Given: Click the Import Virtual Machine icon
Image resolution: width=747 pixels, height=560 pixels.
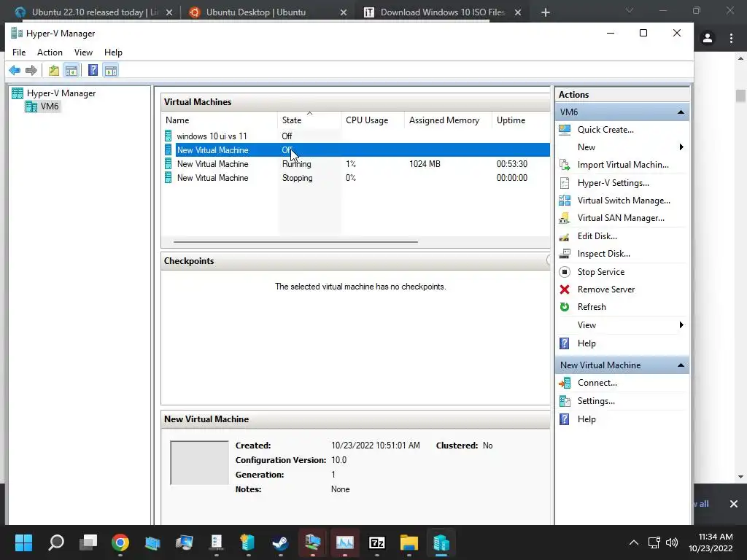Looking at the screenshot, I should [x=565, y=165].
